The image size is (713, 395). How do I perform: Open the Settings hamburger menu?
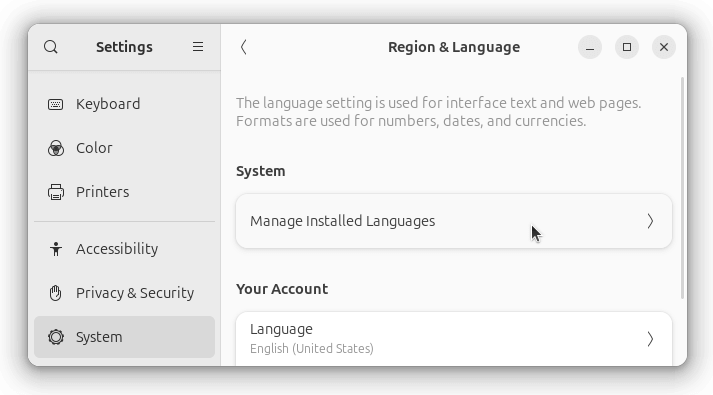coord(198,47)
